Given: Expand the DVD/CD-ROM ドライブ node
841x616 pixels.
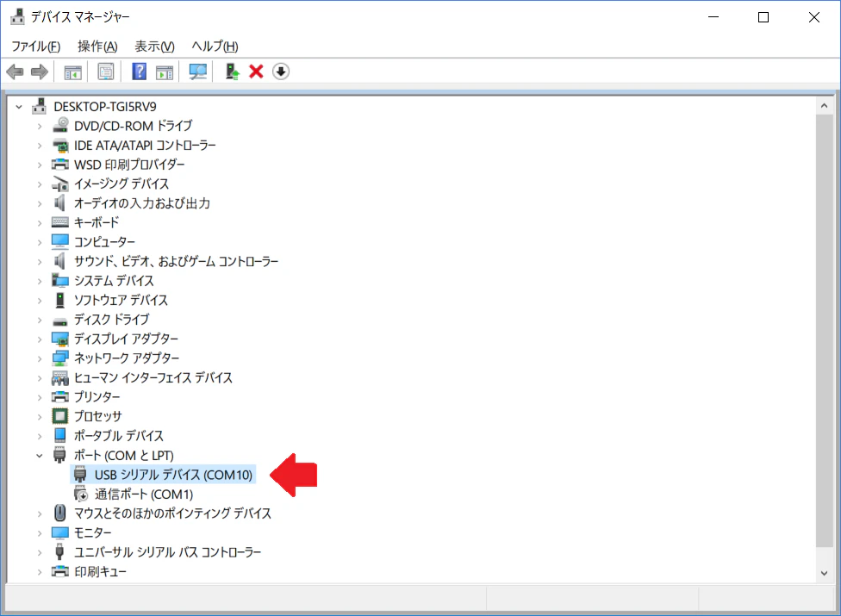Looking at the screenshot, I should point(40,127).
